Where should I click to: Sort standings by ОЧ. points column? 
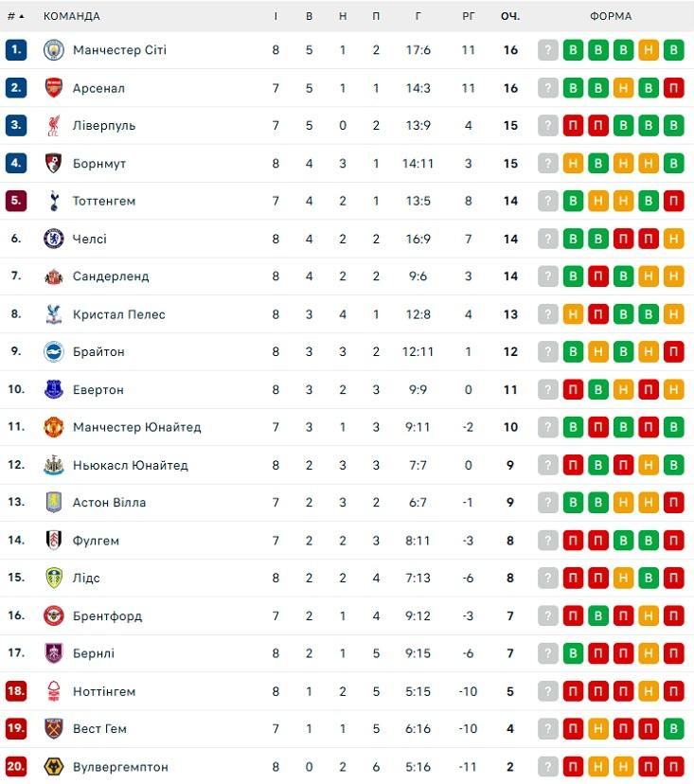[510, 16]
